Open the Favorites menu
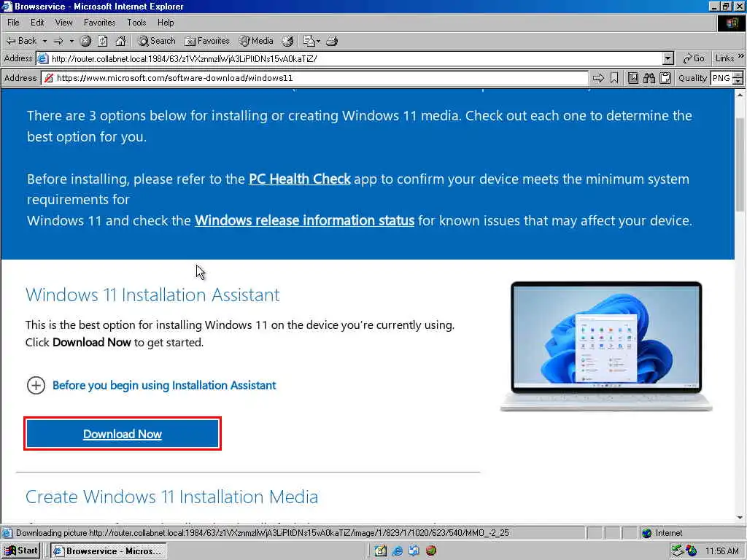747x560 pixels. [x=99, y=23]
